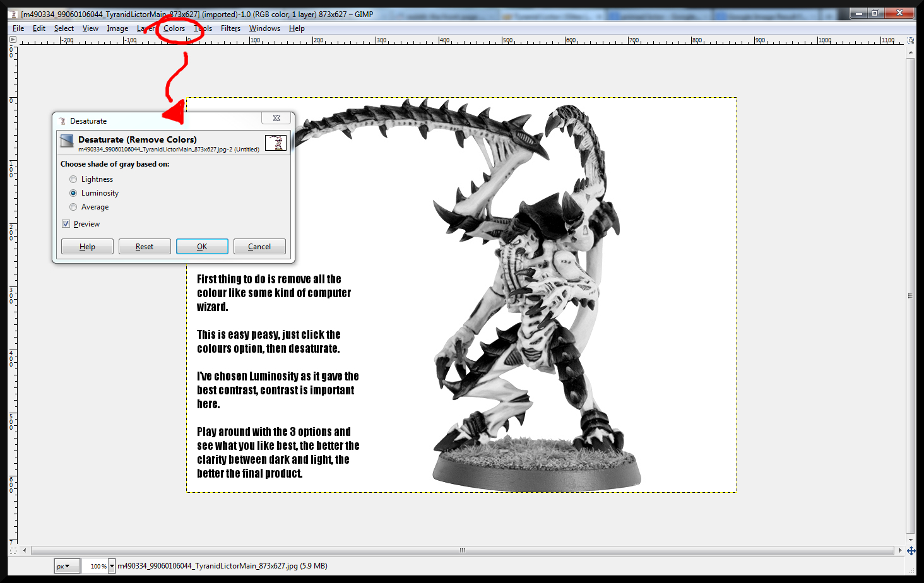Open the zoom percentage dropdown arrow
The width and height of the screenshot is (924, 583).
tap(112, 566)
